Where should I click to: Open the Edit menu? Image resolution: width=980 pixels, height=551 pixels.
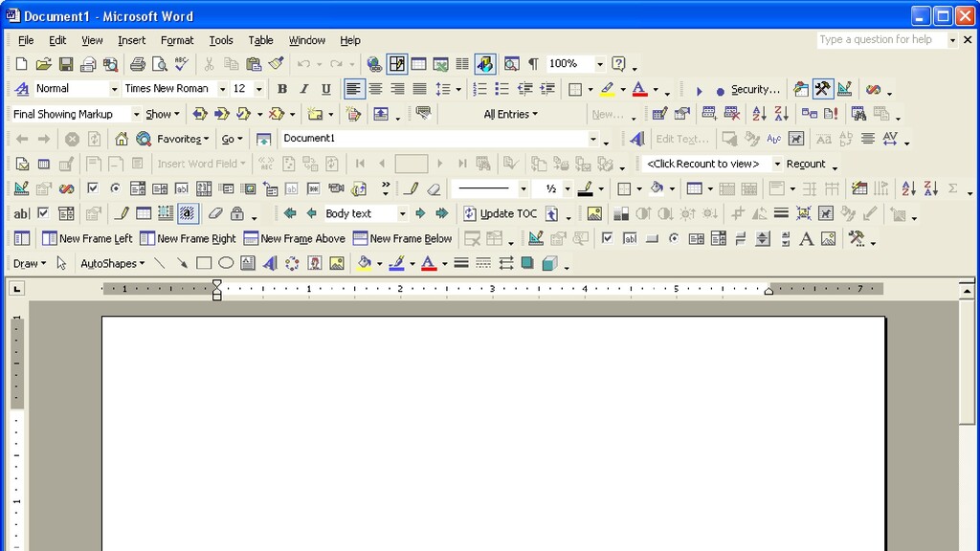pyautogui.click(x=57, y=40)
